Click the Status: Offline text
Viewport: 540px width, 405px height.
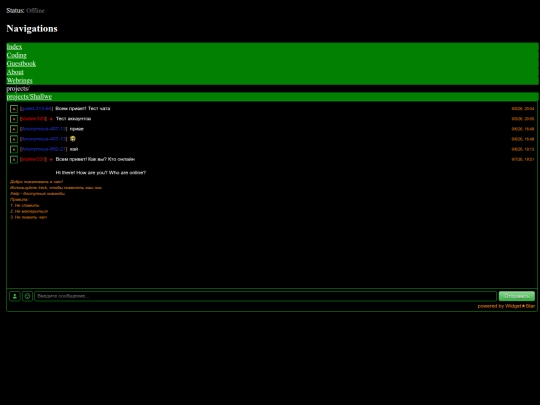pos(25,11)
